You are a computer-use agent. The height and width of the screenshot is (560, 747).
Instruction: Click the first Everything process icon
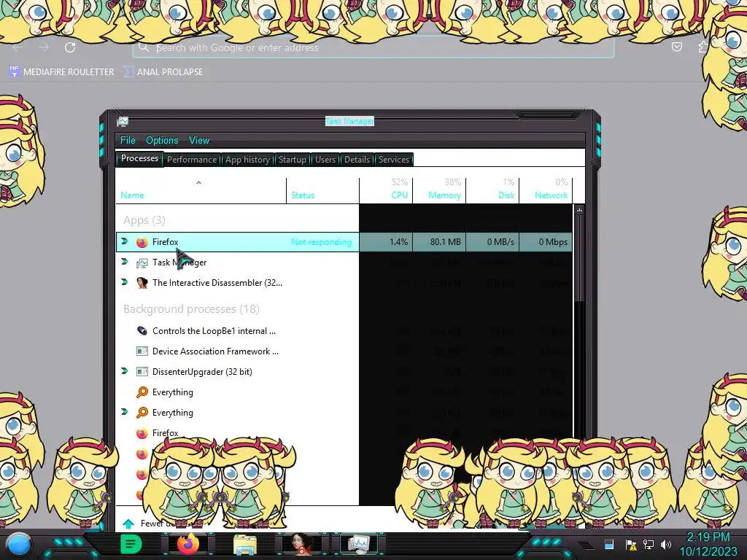point(142,392)
